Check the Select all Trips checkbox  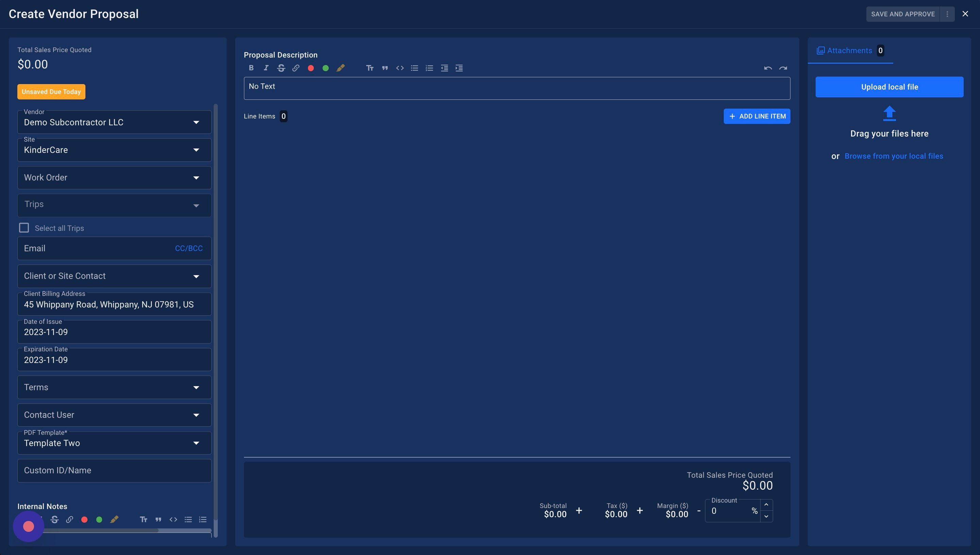pos(24,227)
